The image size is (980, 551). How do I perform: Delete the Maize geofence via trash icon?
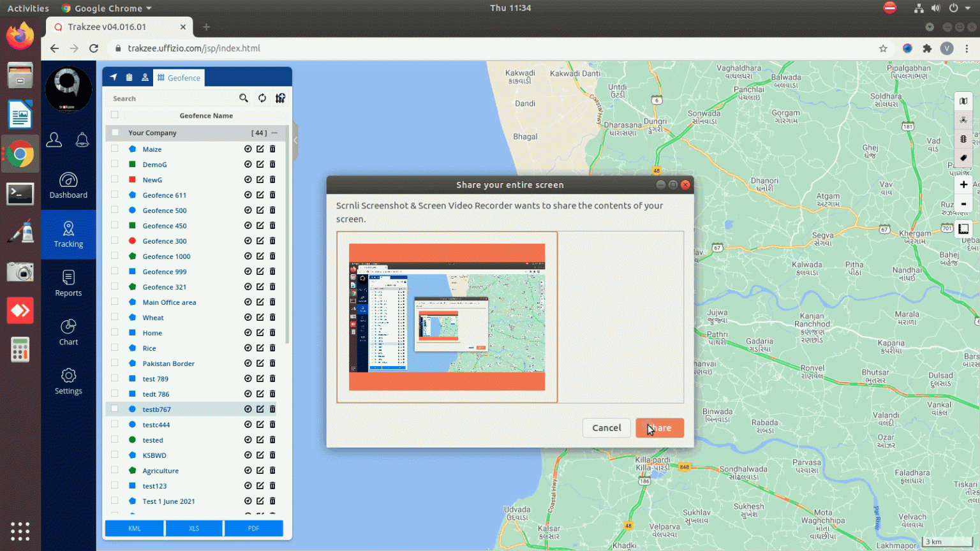pos(272,149)
